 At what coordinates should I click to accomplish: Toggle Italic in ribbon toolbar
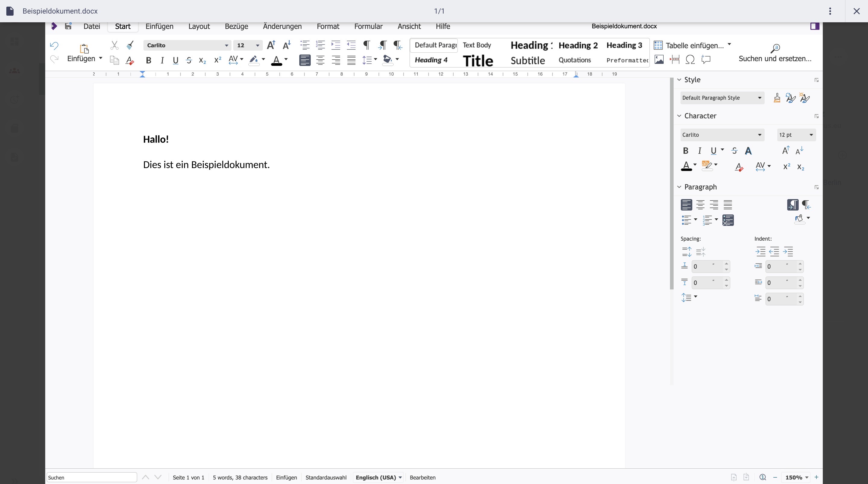(162, 60)
